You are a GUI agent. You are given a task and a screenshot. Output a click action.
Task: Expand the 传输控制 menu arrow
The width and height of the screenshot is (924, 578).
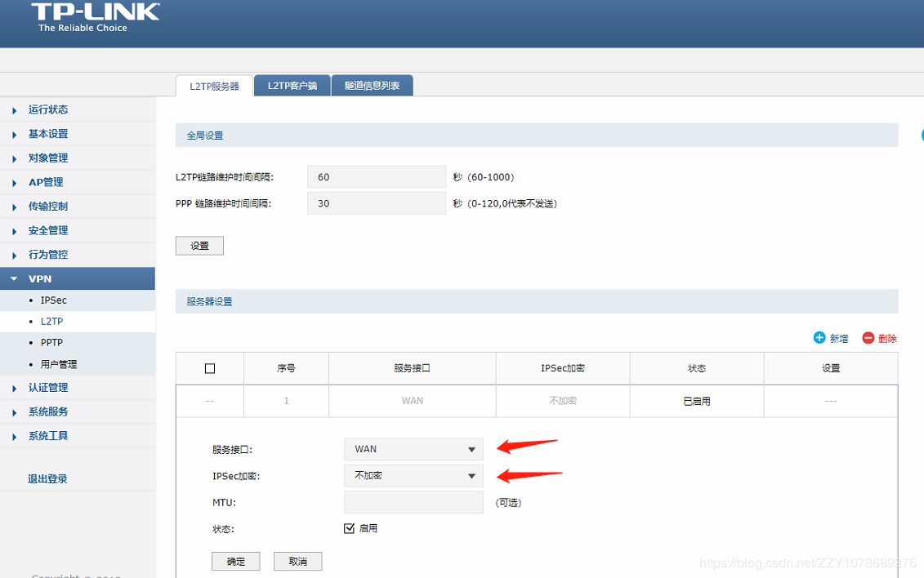[x=14, y=207]
